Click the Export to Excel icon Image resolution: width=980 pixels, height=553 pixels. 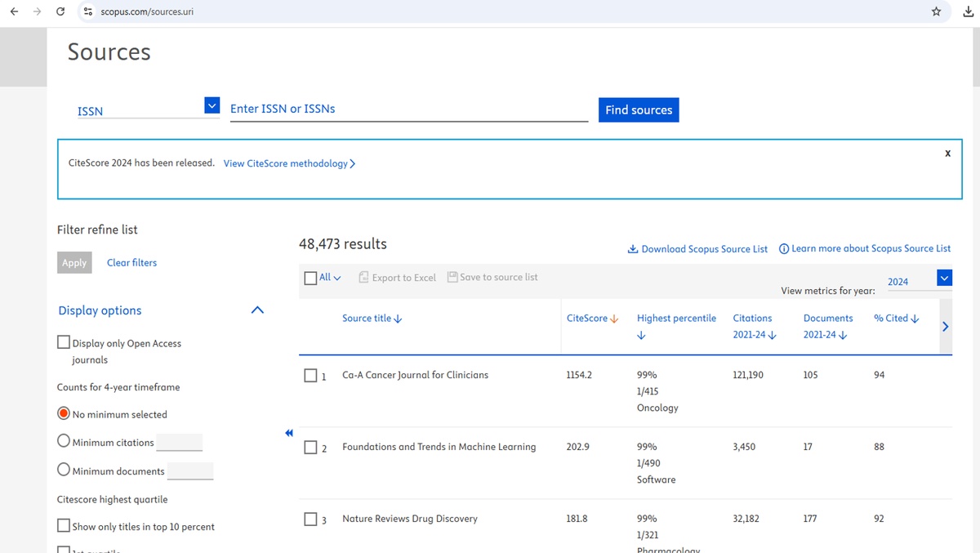(364, 278)
